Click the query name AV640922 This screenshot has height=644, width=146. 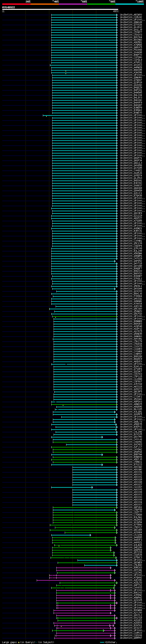[x=8, y=7]
